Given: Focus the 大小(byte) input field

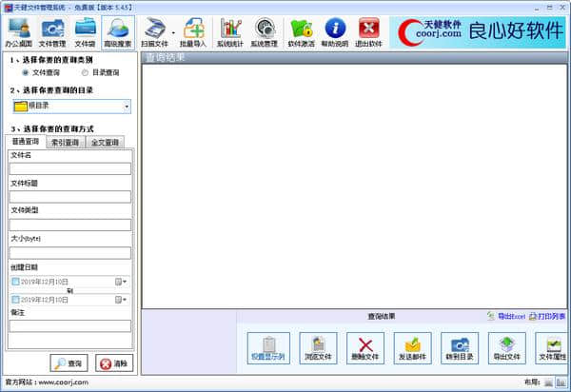Looking at the screenshot, I should (x=70, y=252).
